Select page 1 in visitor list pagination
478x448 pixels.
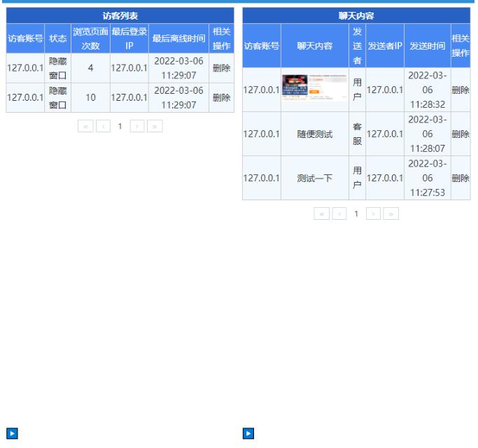click(x=120, y=127)
